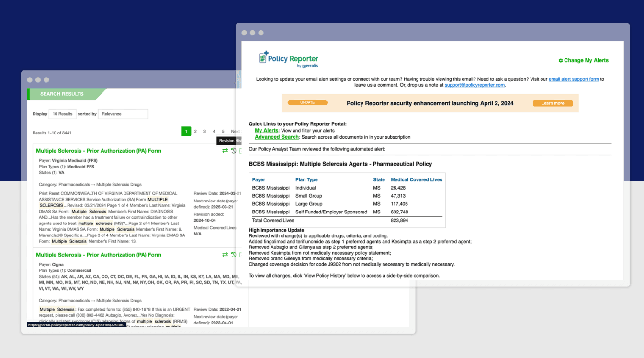Open the Advanced Search quick link
The image size is (644, 358).
pyautogui.click(x=277, y=137)
